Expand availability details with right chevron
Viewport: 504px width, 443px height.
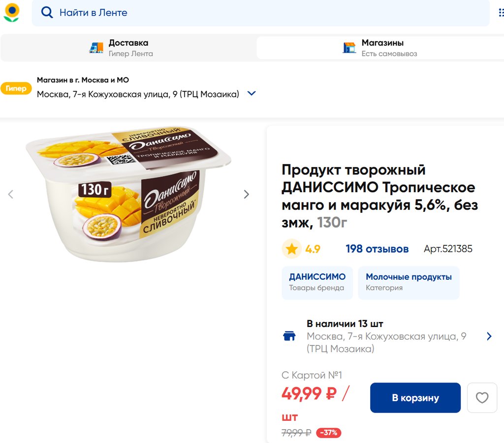click(x=489, y=336)
